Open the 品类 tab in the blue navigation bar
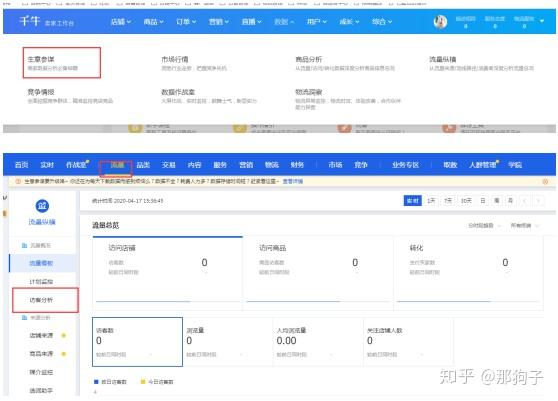Image resolution: width=558 pixels, height=401 pixels. point(143,165)
